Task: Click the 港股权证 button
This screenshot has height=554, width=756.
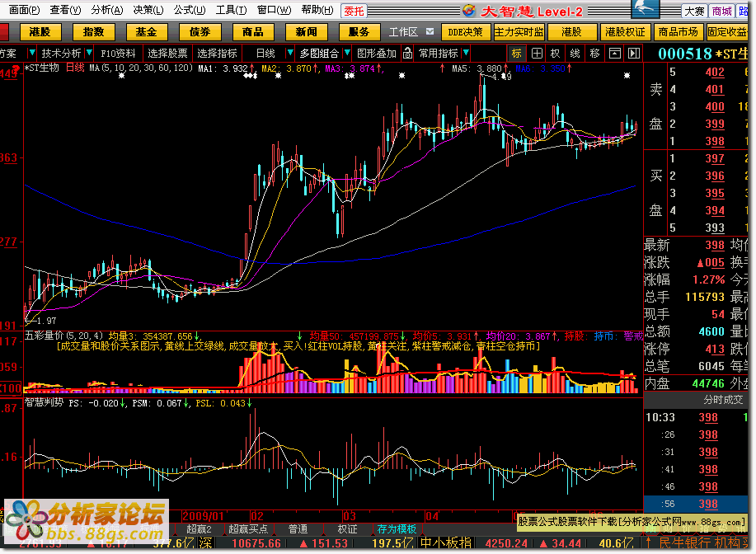Action: pyautogui.click(x=626, y=32)
